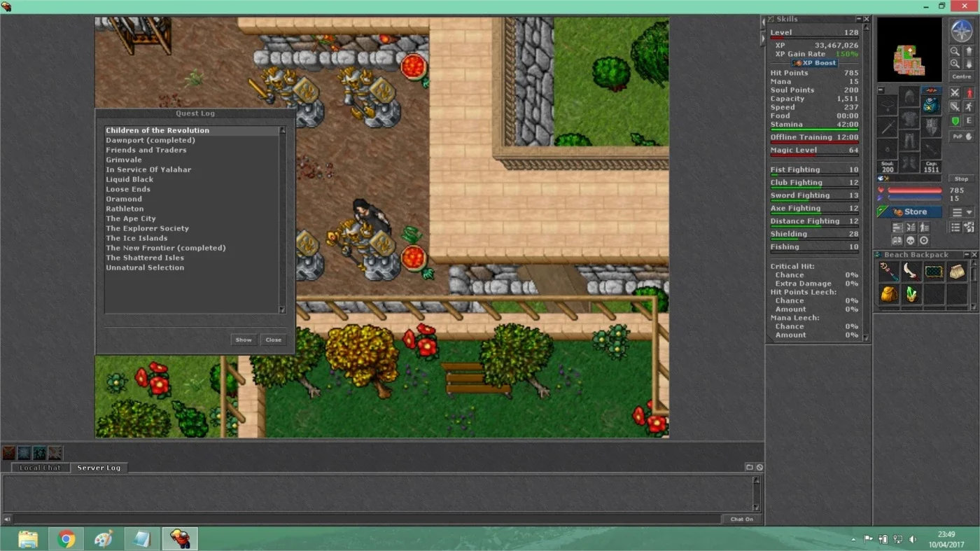The height and width of the screenshot is (551, 980).
Task: Select the dark tapestry item in backpack
Action: 934,272
